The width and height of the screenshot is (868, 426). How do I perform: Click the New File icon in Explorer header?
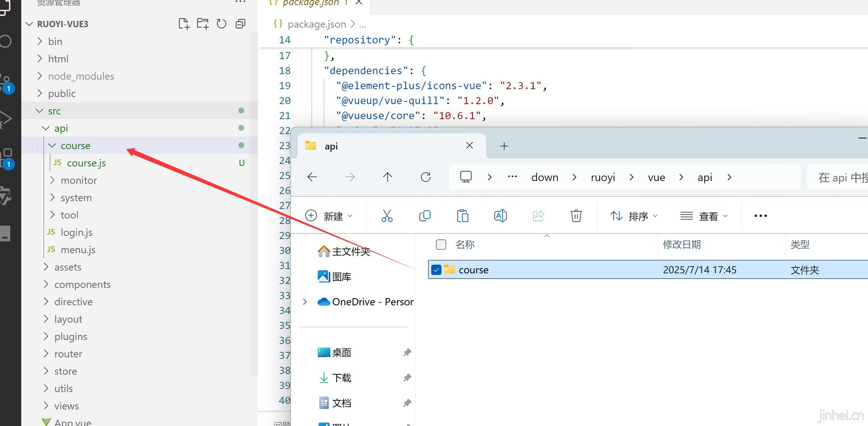184,24
